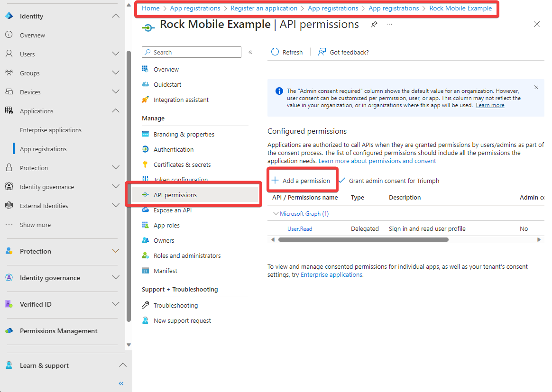Click the Integration assistant rocket icon
The width and height of the screenshot is (552, 392).
(145, 100)
